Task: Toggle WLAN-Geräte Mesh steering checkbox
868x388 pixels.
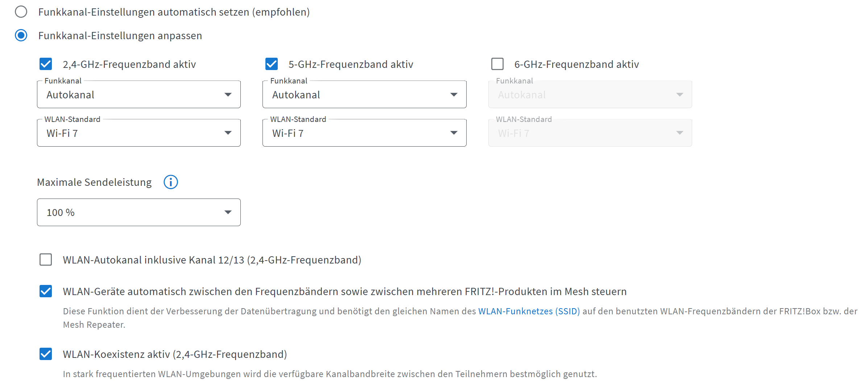Action: click(x=46, y=291)
